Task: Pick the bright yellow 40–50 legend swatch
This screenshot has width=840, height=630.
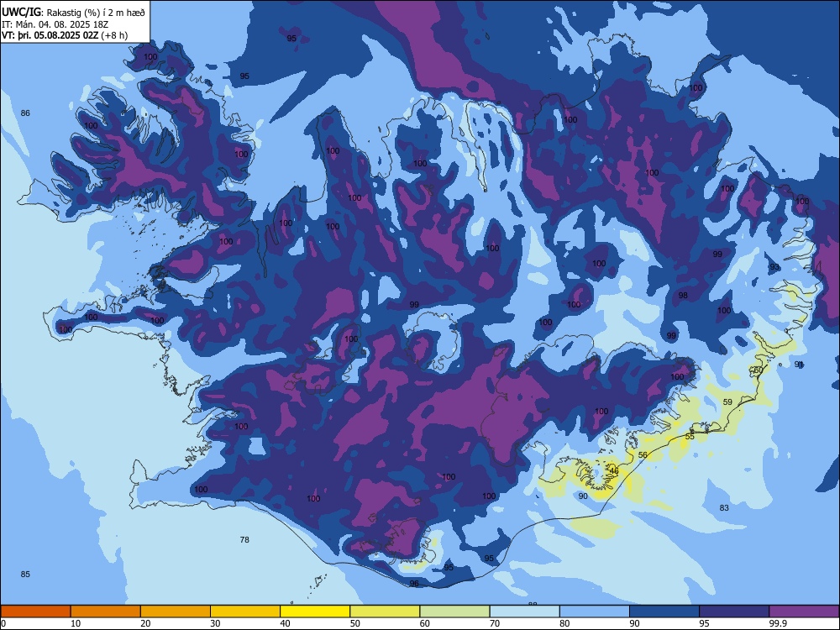Action: point(315,612)
